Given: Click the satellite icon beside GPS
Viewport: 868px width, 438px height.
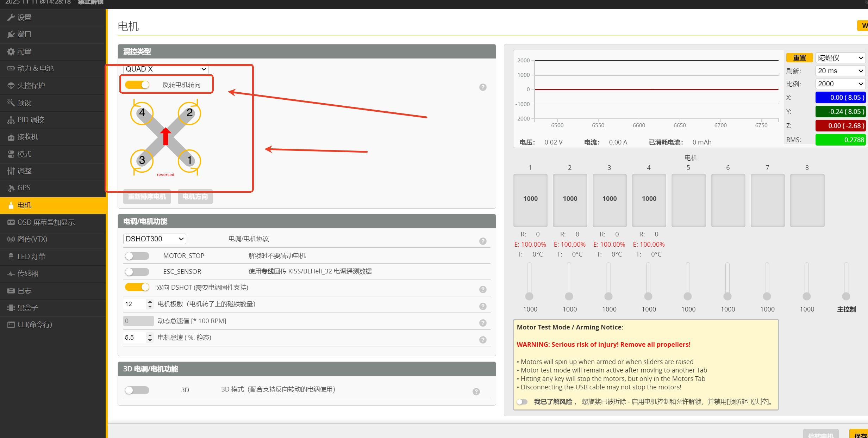Looking at the screenshot, I should point(11,188).
